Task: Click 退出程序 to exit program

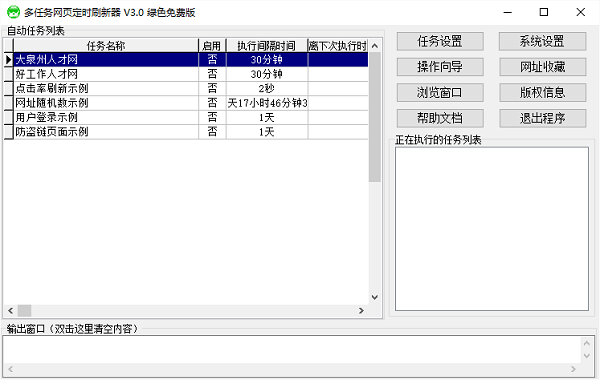Action: 542,118
